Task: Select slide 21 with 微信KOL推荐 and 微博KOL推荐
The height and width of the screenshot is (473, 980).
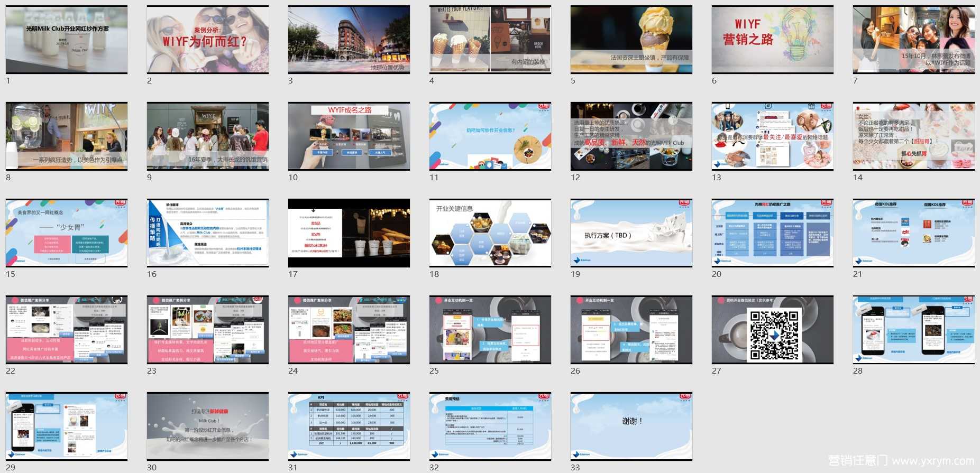Action: pos(914,233)
